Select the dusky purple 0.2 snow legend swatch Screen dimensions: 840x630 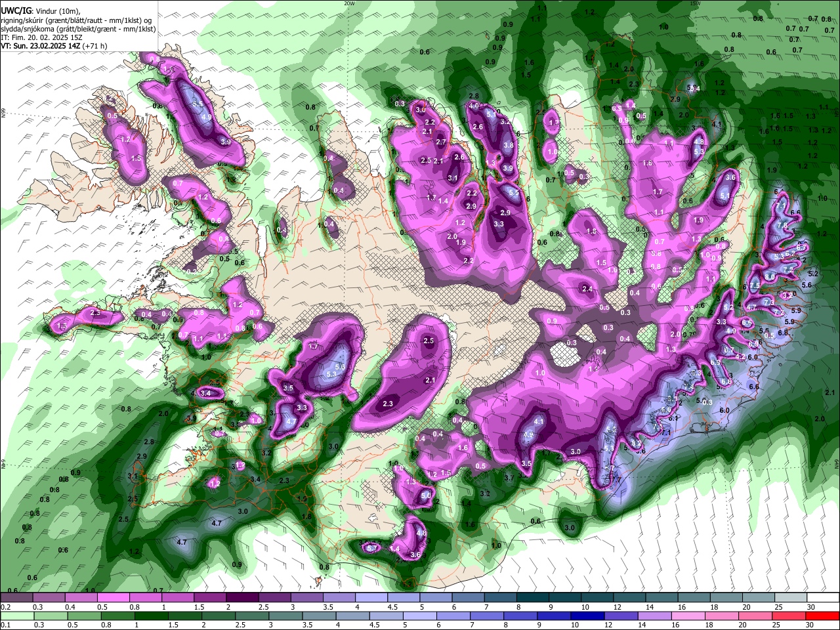click(x=16, y=597)
